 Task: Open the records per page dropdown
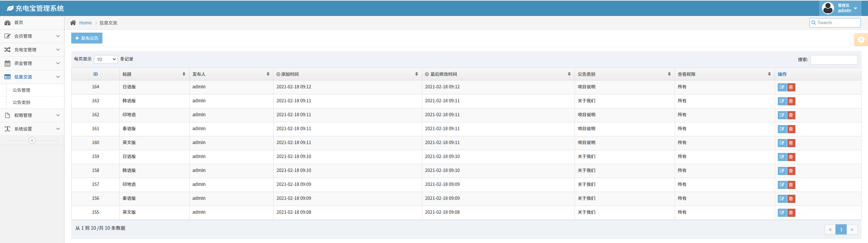pyautogui.click(x=106, y=59)
